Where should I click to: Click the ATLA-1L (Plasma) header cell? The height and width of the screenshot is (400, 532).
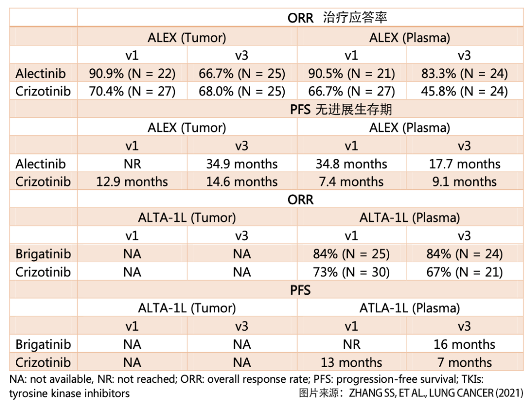click(x=410, y=308)
